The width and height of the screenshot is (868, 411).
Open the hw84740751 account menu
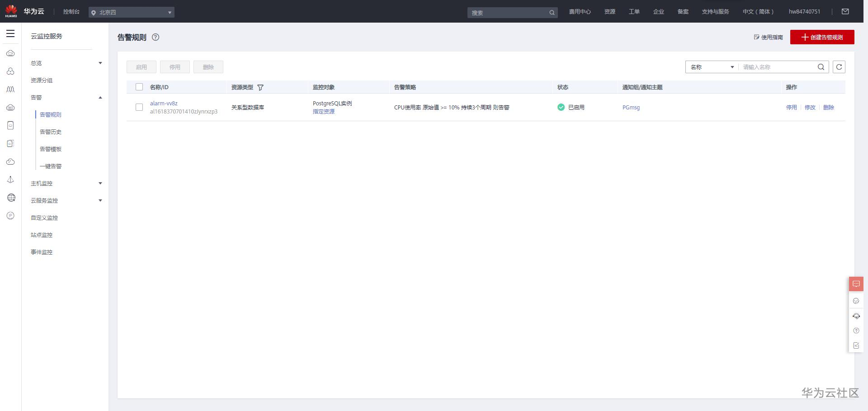(x=804, y=12)
